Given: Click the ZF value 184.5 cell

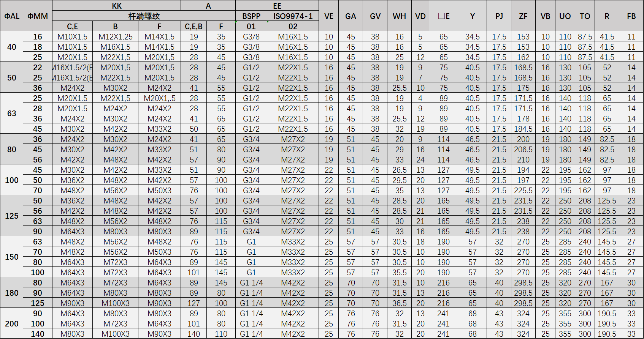Looking at the screenshot, I should [x=523, y=129].
